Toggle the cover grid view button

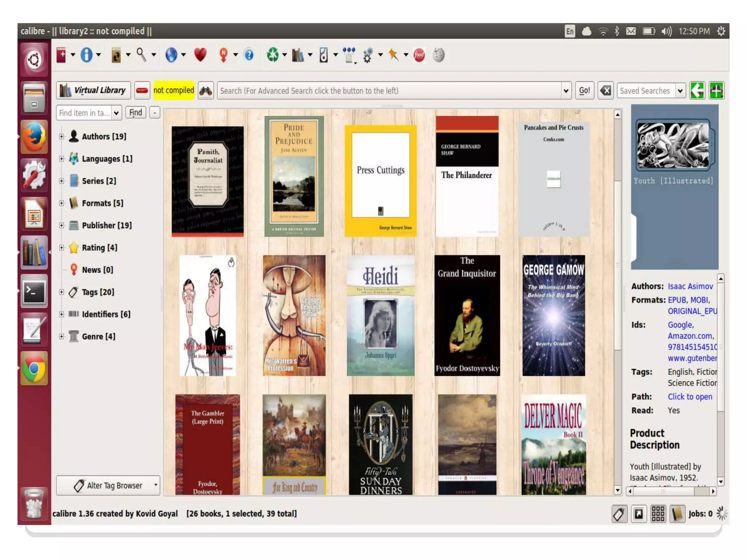(658, 514)
